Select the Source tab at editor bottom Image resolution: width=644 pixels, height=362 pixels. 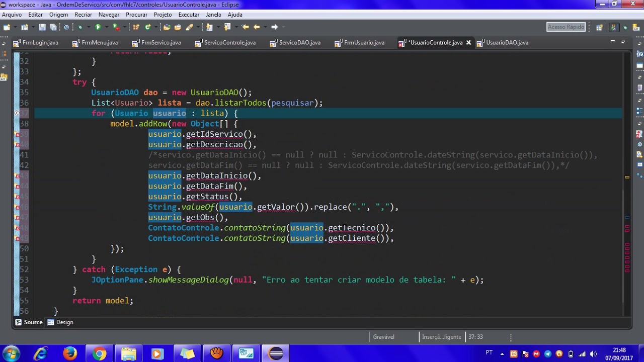tap(29, 322)
